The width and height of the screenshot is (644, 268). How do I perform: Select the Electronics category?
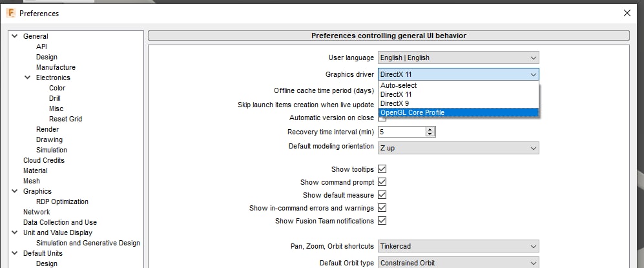53,77
